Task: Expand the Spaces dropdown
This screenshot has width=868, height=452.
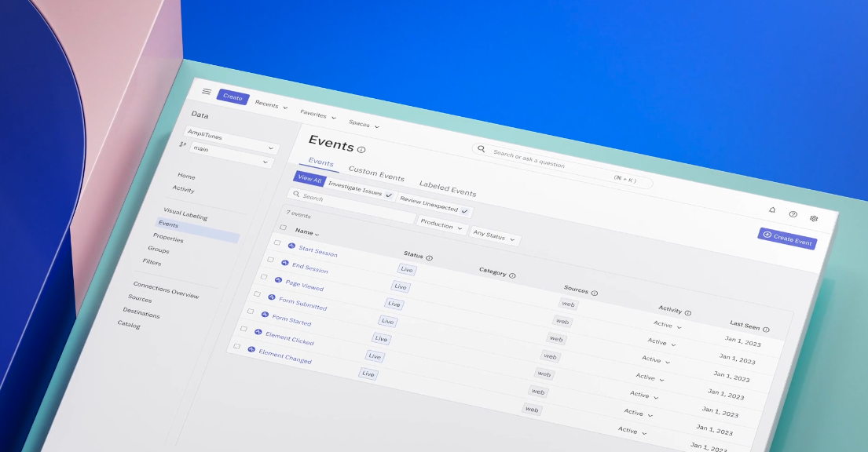Action: [364, 125]
